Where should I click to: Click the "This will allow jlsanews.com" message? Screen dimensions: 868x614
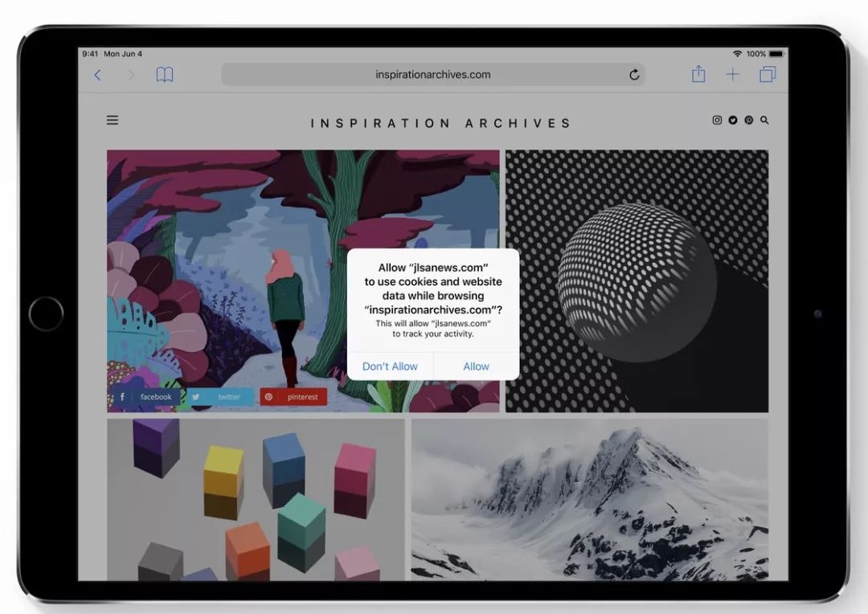(433, 329)
